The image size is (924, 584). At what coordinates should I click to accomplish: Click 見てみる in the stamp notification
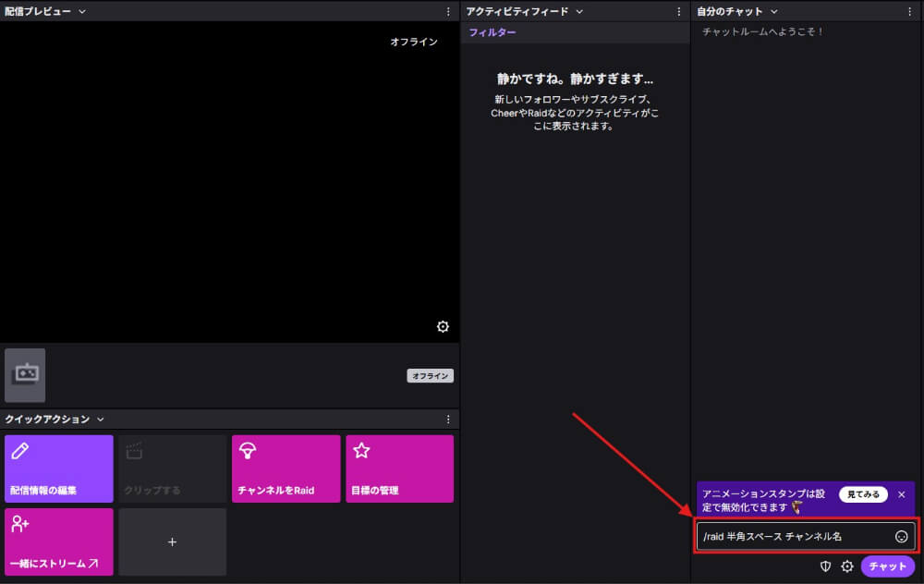pyautogui.click(x=861, y=494)
